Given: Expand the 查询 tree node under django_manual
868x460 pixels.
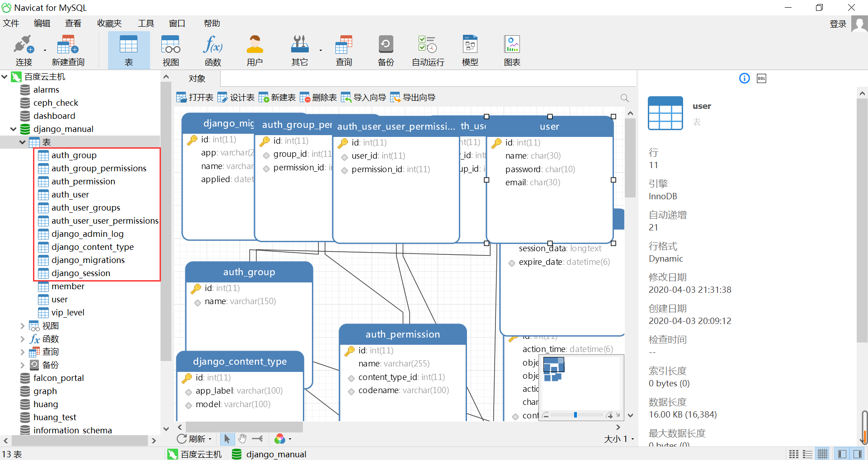Looking at the screenshot, I should [23, 352].
